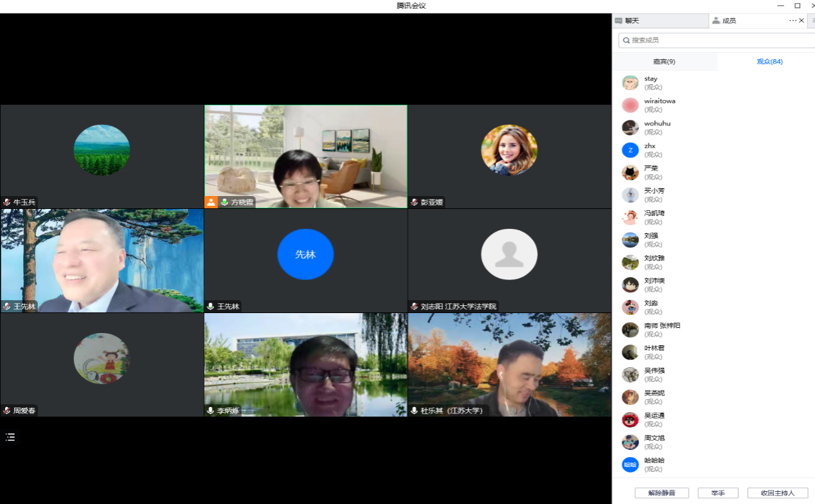Image resolution: width=815 pixels, height=504 pixels.
Task: Close the 成员 members panel
Action: coord(802,21)
